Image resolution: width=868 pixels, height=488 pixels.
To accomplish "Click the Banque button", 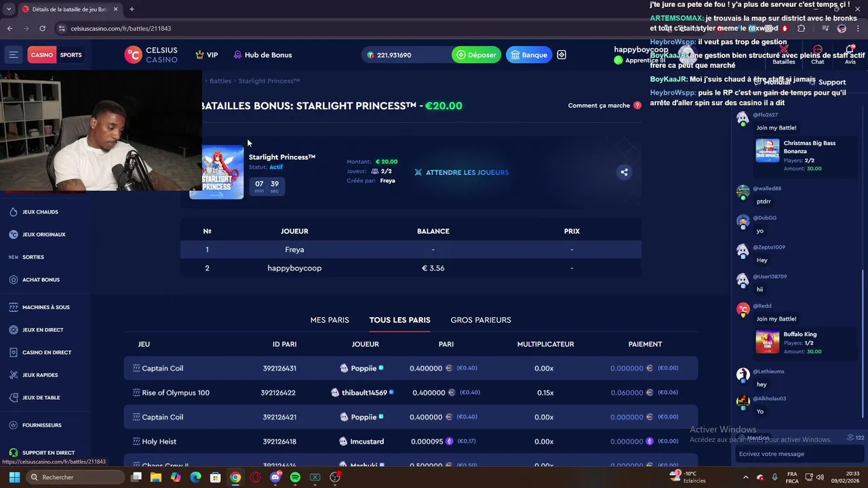I will point(529,55).
